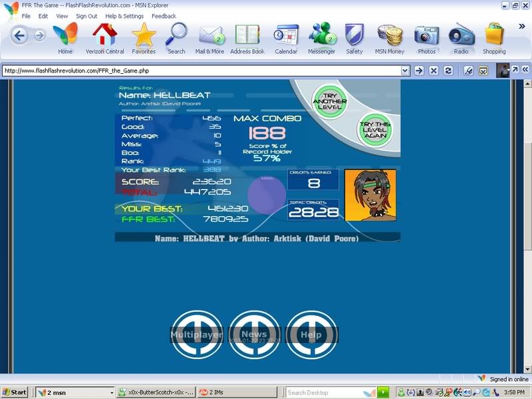532x399 pixels.
Task: Open the Radio icon
Action: click(x=461, y=36)
